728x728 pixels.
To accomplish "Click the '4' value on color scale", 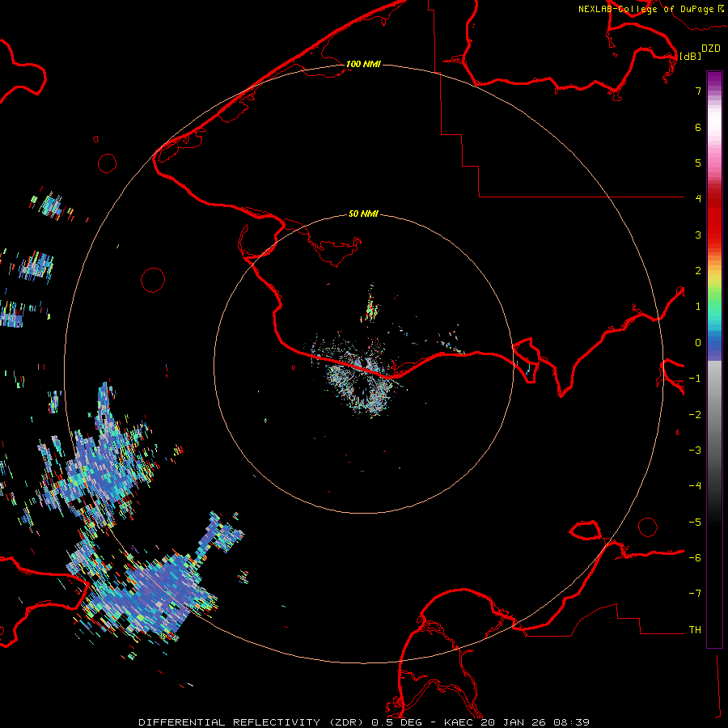I will coord(698,198).
